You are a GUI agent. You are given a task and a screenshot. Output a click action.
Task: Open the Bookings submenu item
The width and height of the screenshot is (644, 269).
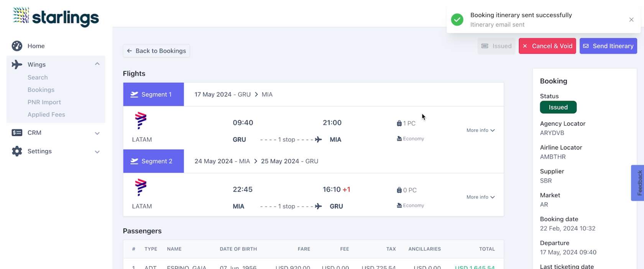pyautogui.click(x=41, y=90)
